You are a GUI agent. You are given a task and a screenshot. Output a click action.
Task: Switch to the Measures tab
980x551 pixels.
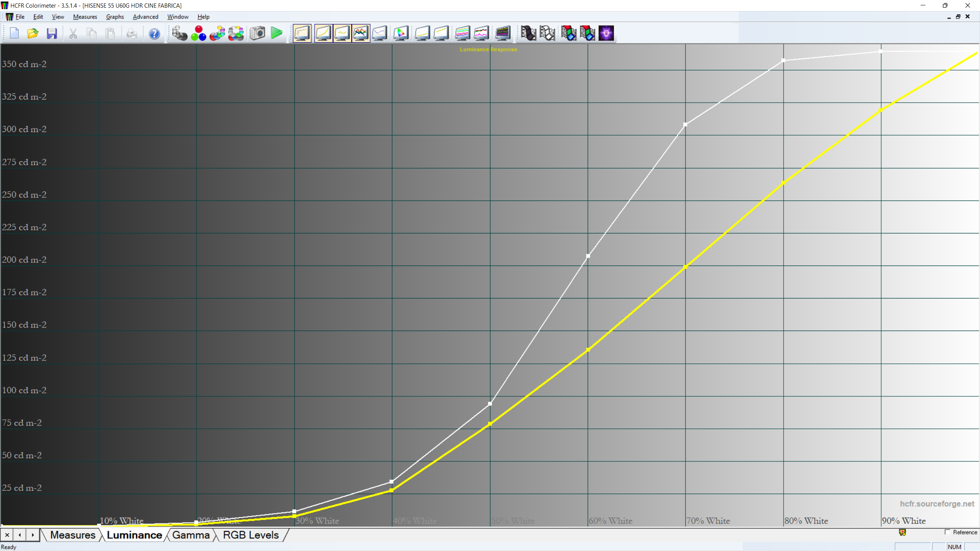click(x=72, y=535)
